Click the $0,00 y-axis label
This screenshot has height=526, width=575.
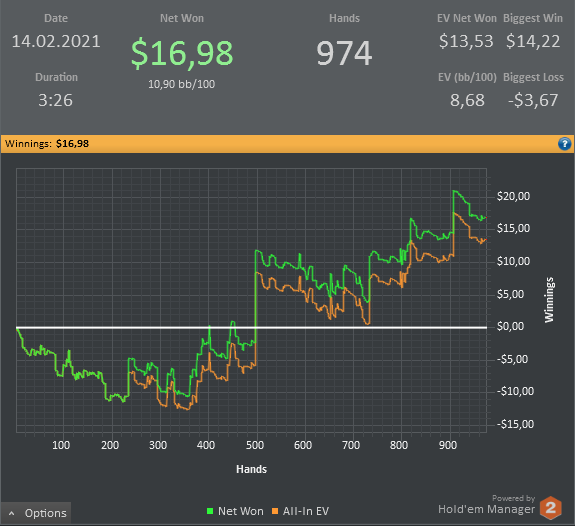[x=510, y=326]
